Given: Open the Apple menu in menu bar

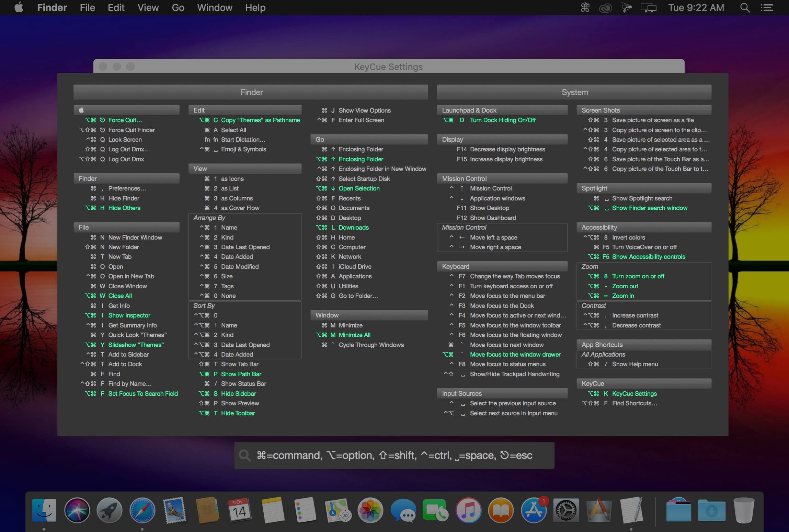Looking at the screenshot, I should click(19, 8).
